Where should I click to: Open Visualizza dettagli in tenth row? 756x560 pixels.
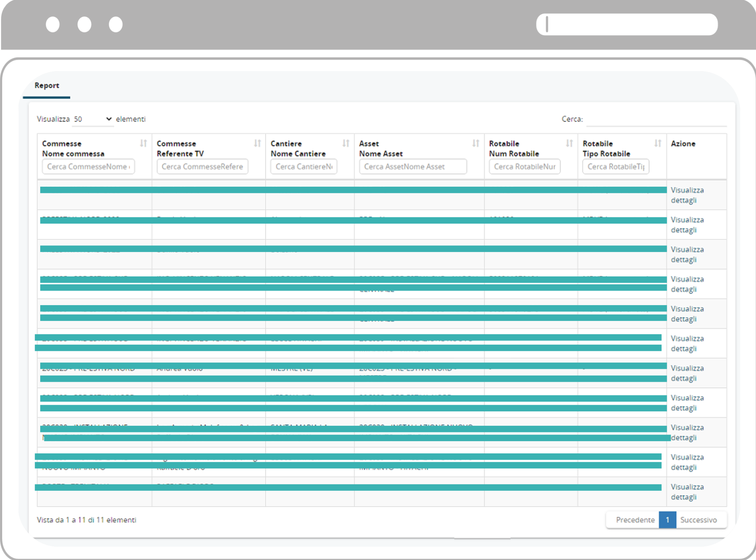point(687,462)
